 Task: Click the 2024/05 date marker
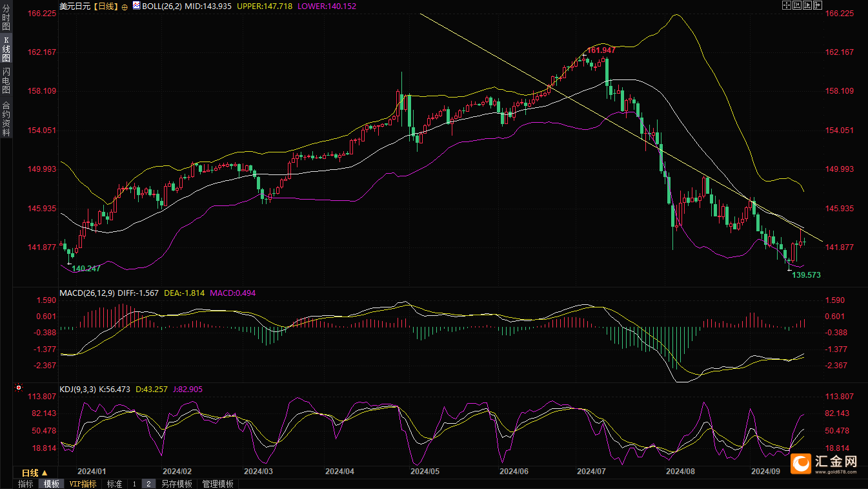pyautogui.click(x=425, y=472)
